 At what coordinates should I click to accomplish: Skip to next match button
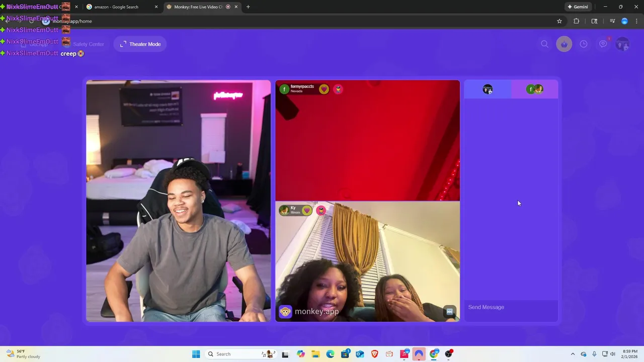tap(449, 311)
